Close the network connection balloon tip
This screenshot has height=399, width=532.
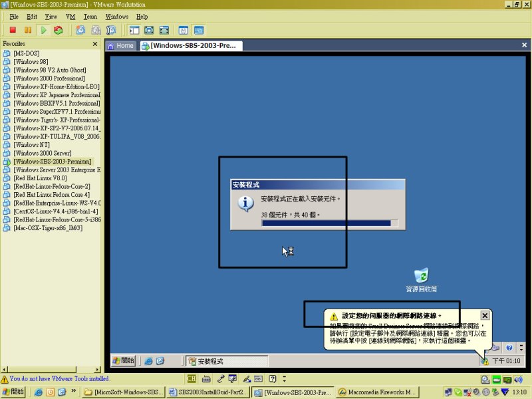coord(485,316)
